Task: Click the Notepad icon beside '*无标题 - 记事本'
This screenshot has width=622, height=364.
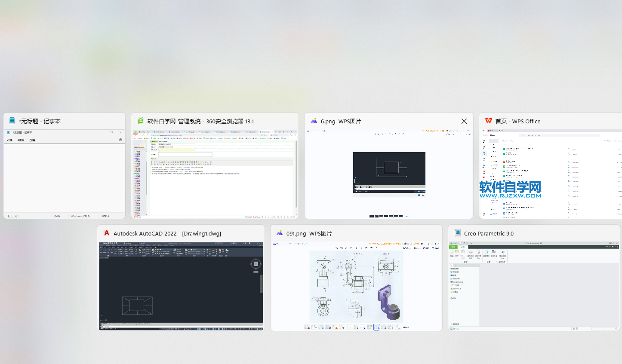Action: point(12,121)
